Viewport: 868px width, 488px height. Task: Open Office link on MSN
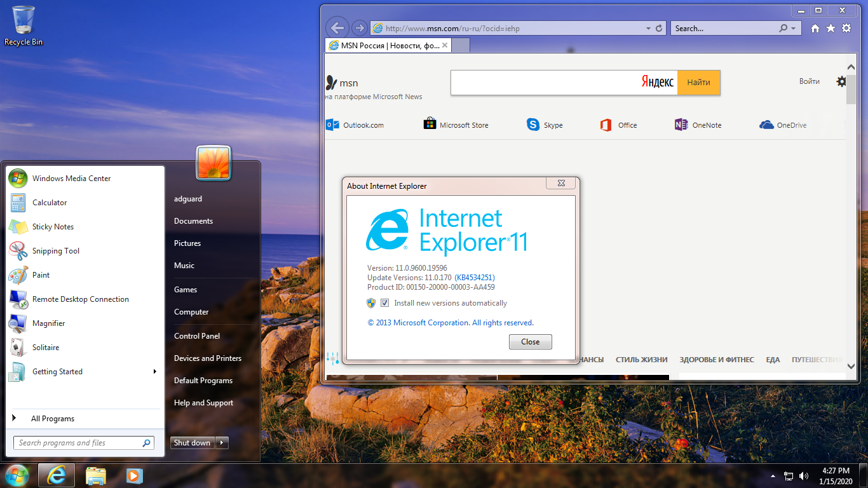618,125
